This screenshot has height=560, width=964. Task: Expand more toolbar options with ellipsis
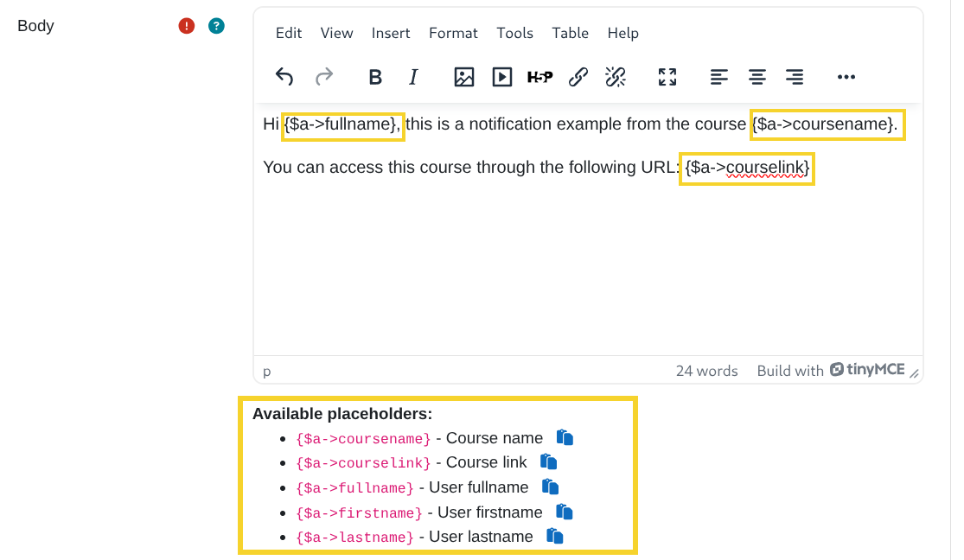point(846,77)
